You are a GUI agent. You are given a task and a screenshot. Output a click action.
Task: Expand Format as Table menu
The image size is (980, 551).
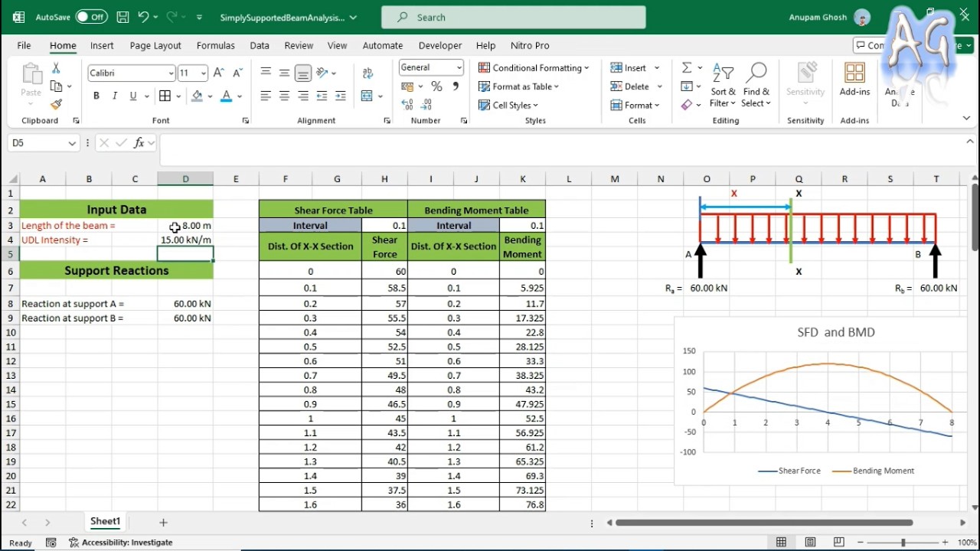click(518, 86)
